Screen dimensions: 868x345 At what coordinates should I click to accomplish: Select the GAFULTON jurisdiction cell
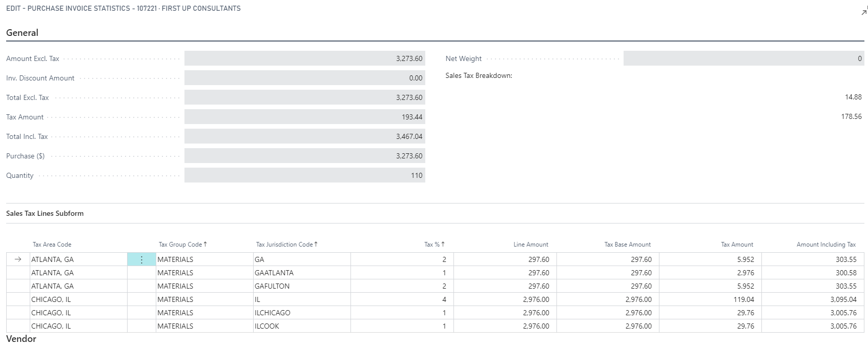(x=302, y=286)
